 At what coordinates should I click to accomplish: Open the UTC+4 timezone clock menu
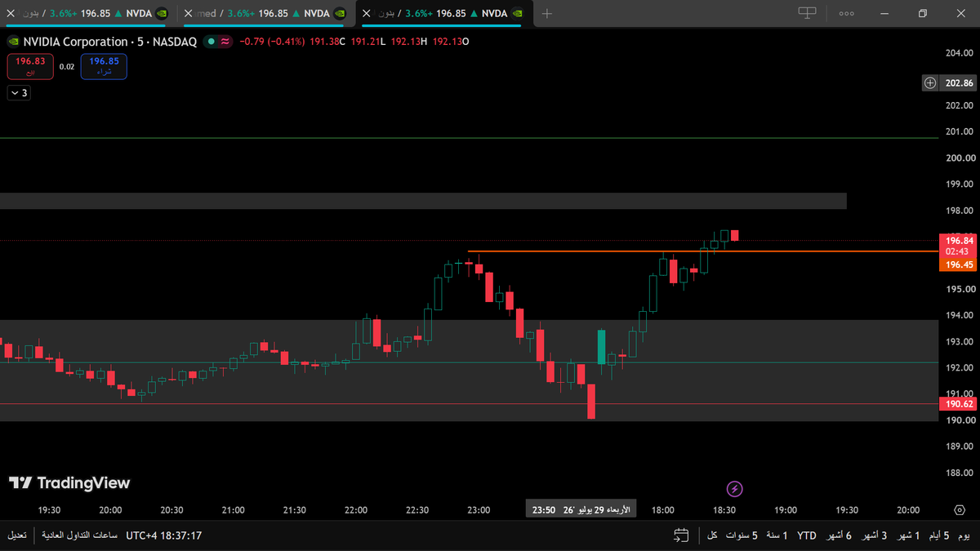[x=164, y=535]
